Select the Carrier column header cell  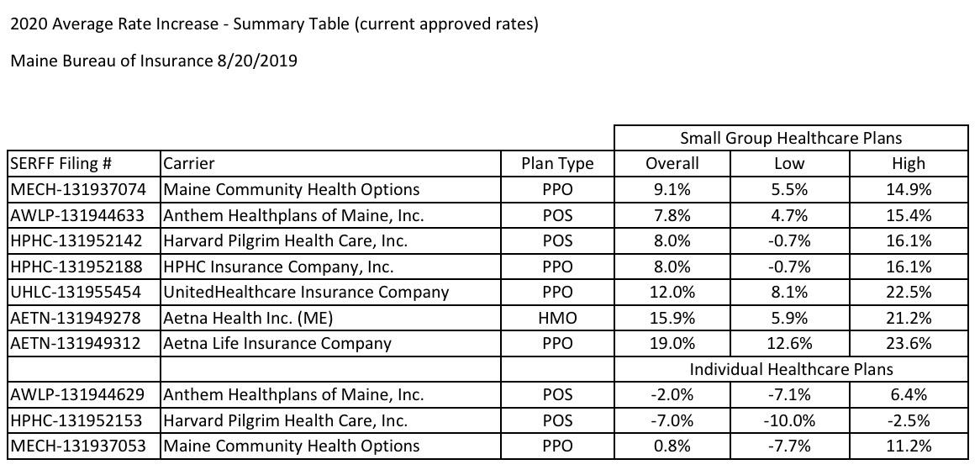(189, 164)
